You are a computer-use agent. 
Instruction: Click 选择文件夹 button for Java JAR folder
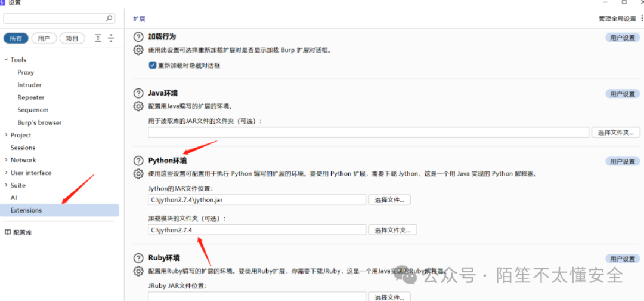[615, 133]
